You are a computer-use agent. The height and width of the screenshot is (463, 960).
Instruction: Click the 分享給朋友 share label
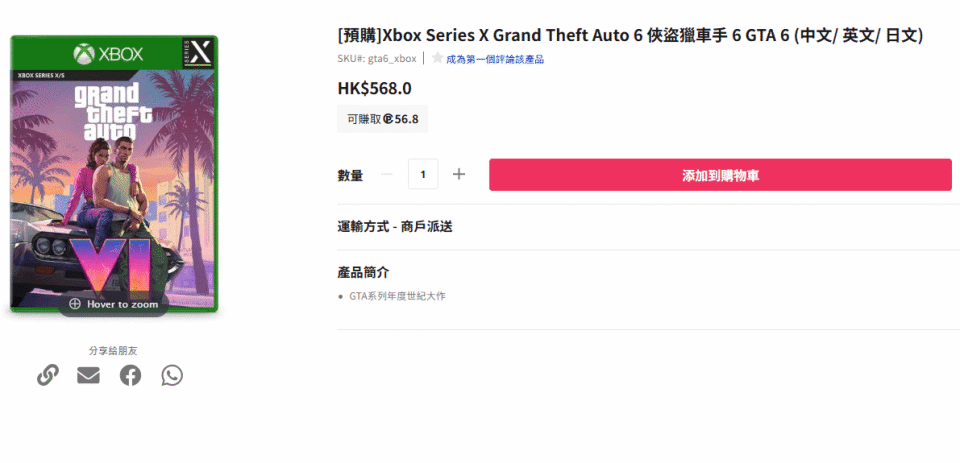click(x=113, y=351)
